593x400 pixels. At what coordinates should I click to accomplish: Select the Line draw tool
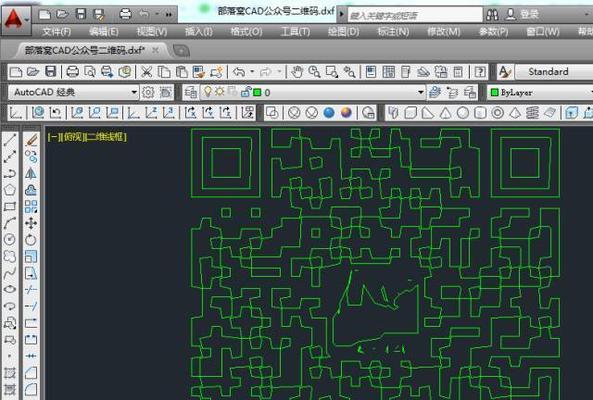[x=10, y=140]
